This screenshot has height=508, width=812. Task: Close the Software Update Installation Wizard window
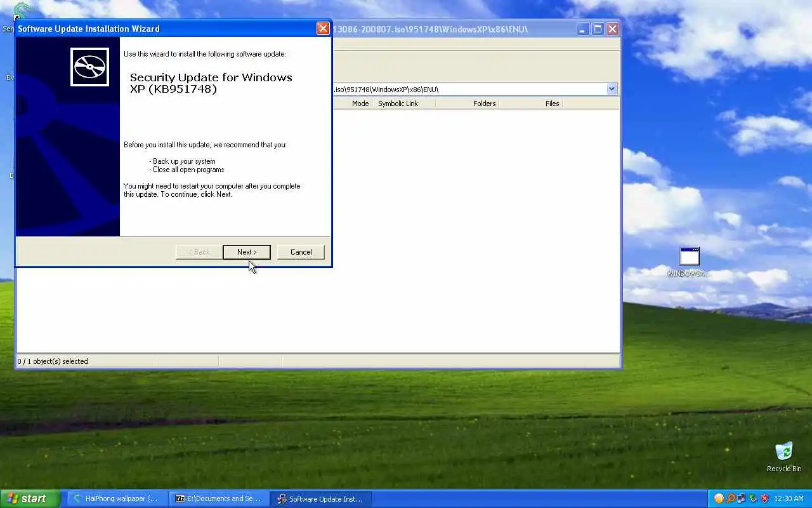point(323,29)
